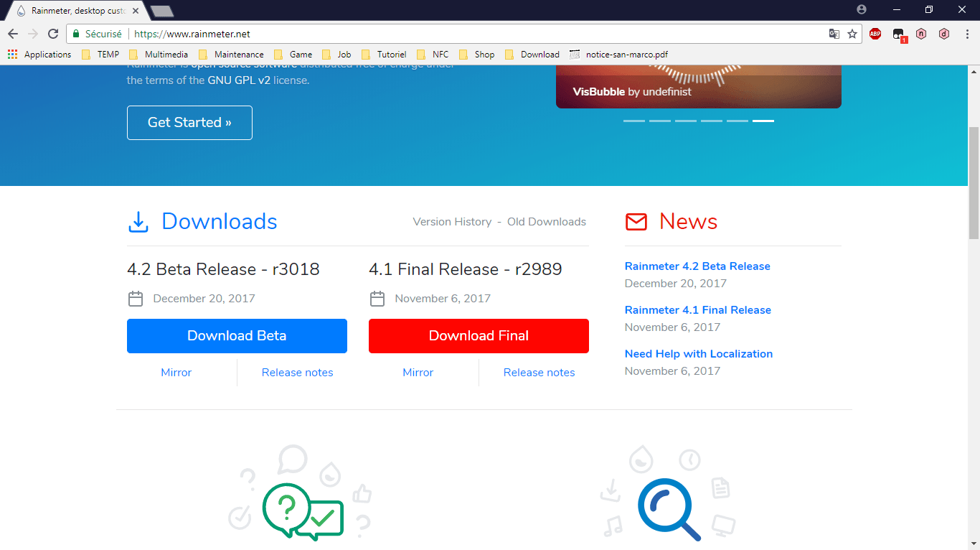Expand the Maintenance bookmarks folder

pyautogui.click(x=231, y=55)
